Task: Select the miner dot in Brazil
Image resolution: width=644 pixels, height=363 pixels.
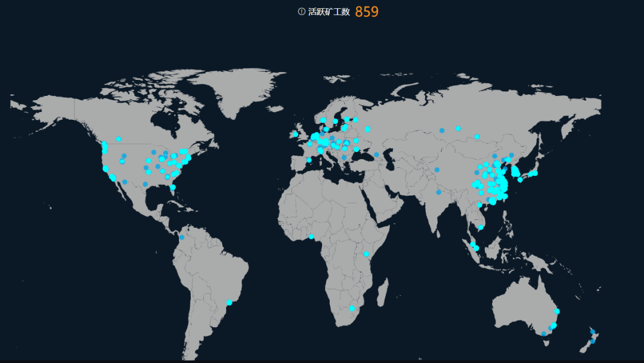Action: (x=229, y=303)
